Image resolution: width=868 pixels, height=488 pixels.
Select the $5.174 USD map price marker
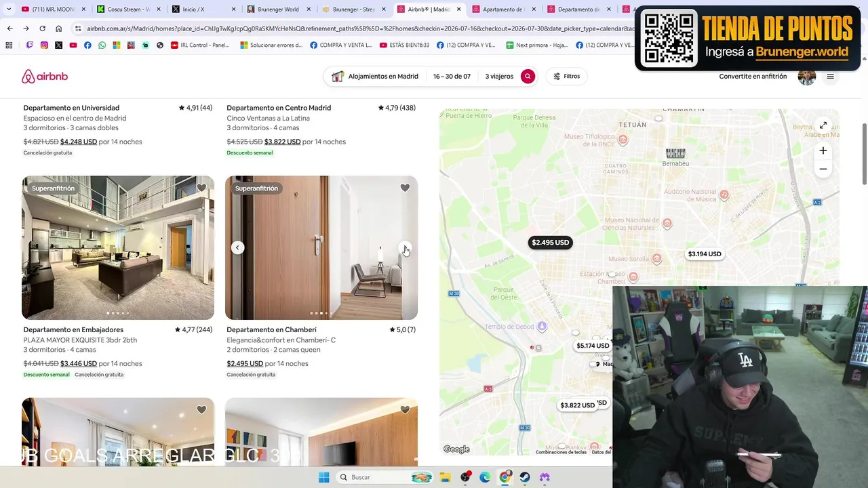[x=593, y=346]
